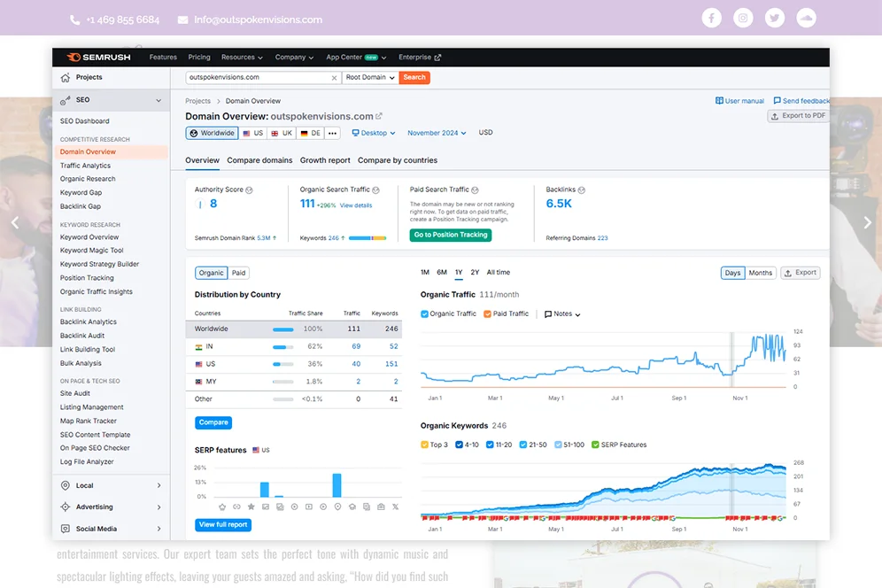Image resolution: width=882 pixels, height=588 pixels.
Task: Open the November 2024 date dropdown
Action: [437, 133]
